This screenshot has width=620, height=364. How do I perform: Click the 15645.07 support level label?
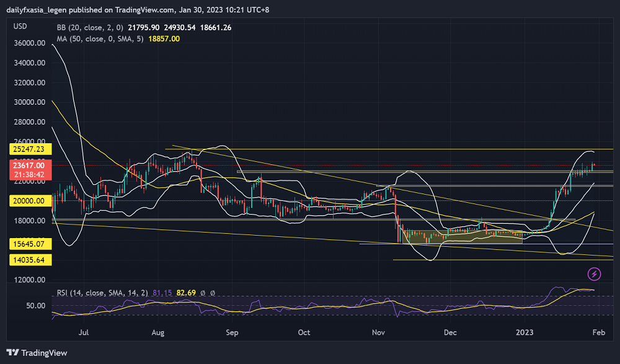point(30,244)
